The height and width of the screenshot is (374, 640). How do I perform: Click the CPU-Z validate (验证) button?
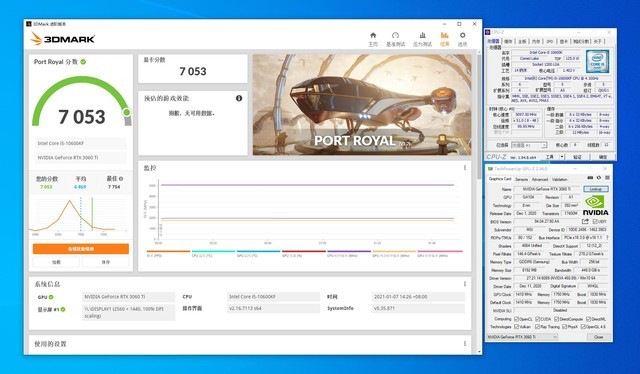577,157
